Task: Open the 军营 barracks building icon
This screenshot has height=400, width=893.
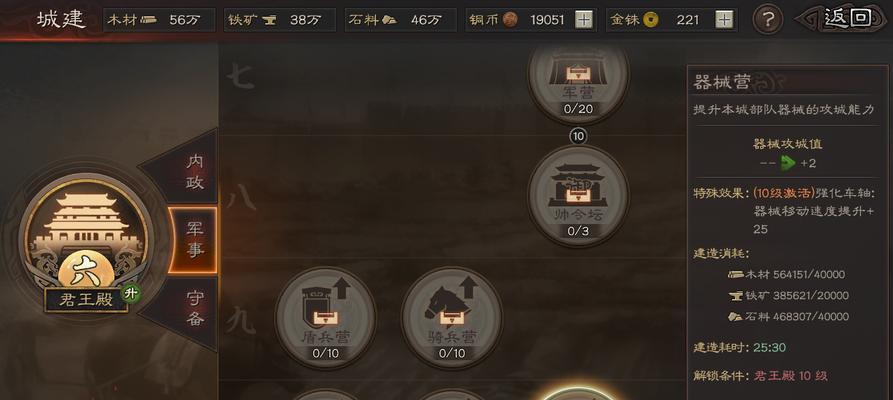Action: [x=578, y=77]
